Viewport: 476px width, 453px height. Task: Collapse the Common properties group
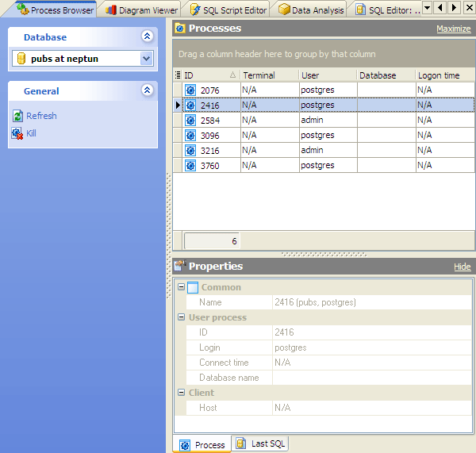point(180,287)
